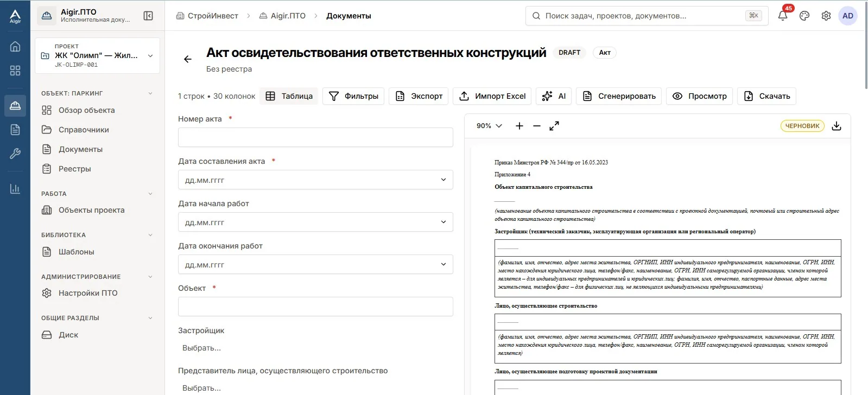
Task: Open the AD user avatar
Action: 848,16
